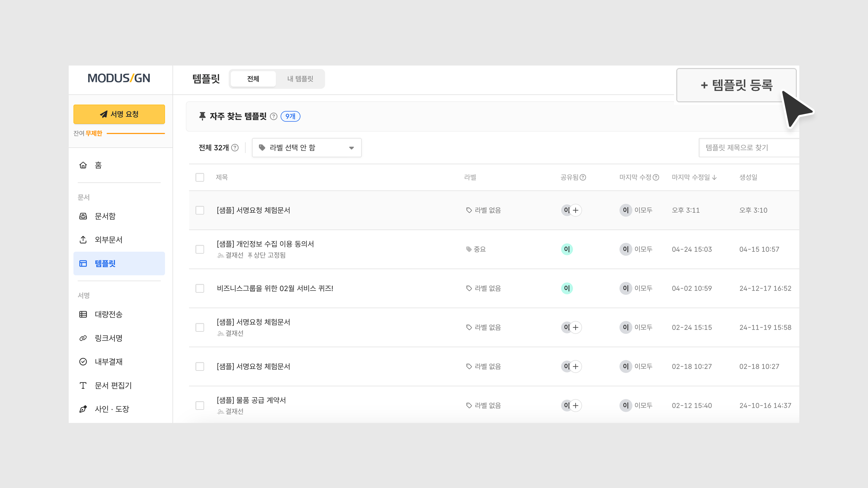Check the 개인정보 수집 이용 동의서 row
Screen dimensions: 868x488
(200, 249)
